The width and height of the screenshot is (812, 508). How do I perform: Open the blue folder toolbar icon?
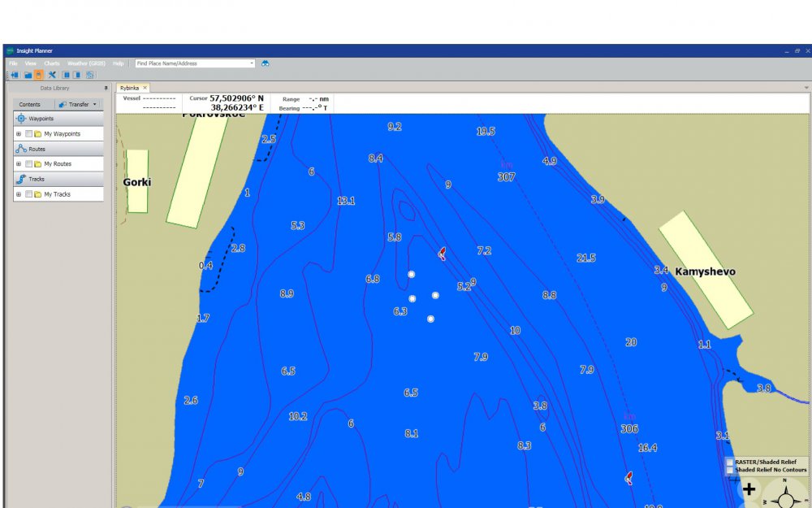coord(28,75)
